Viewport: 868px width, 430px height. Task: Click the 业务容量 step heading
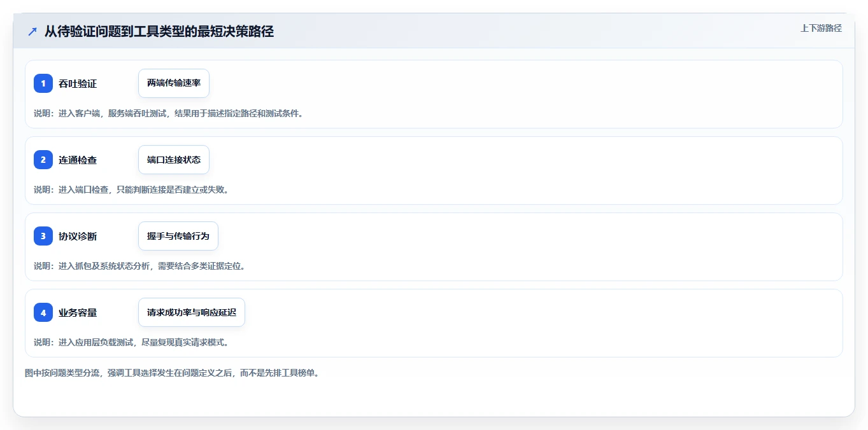[x=78, y=312]
